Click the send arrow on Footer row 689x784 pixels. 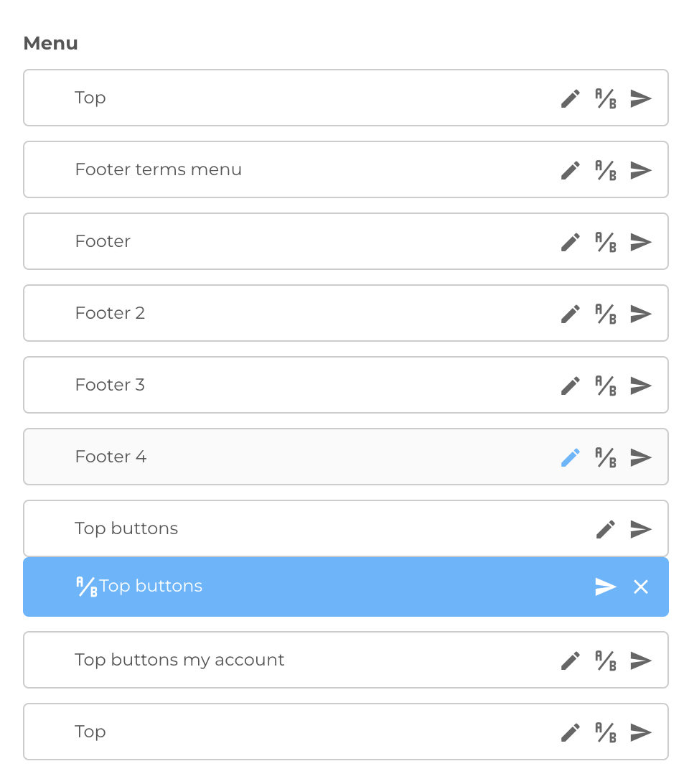[640, 242]
